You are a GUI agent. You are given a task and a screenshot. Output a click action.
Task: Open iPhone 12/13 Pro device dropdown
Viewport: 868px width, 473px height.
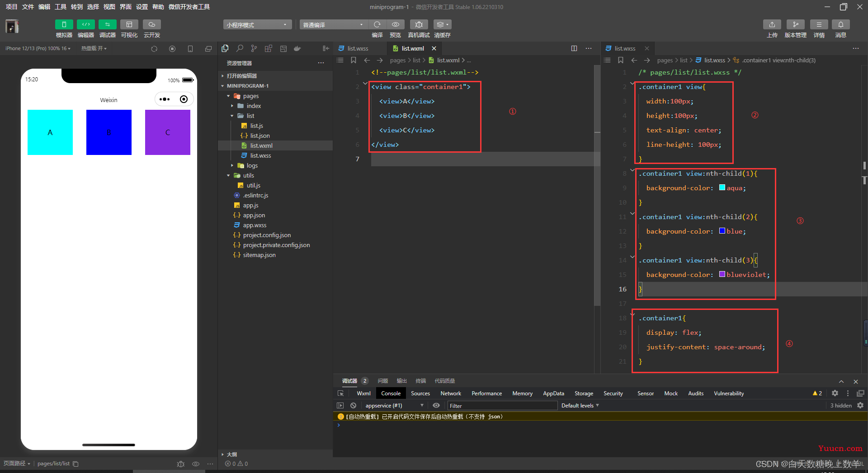click(x=38, y=48)
